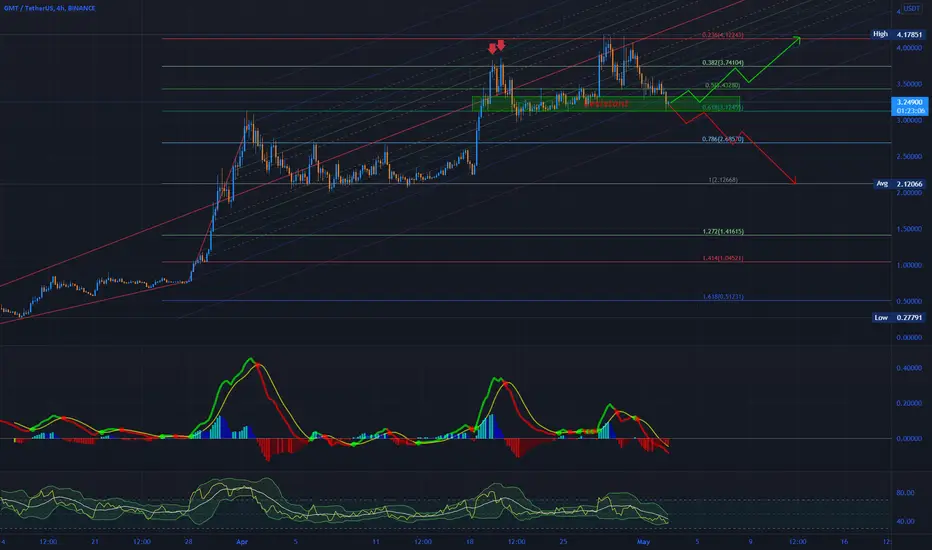Select the Low 0.27791 price label
The image size is (932, 550).
pos(898,318)
